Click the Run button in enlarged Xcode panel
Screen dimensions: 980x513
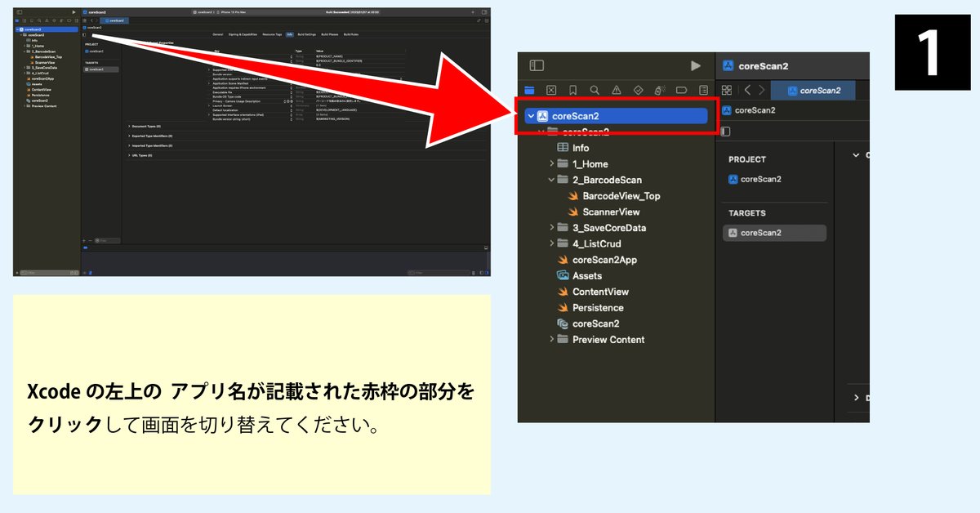tap(695, 65)
